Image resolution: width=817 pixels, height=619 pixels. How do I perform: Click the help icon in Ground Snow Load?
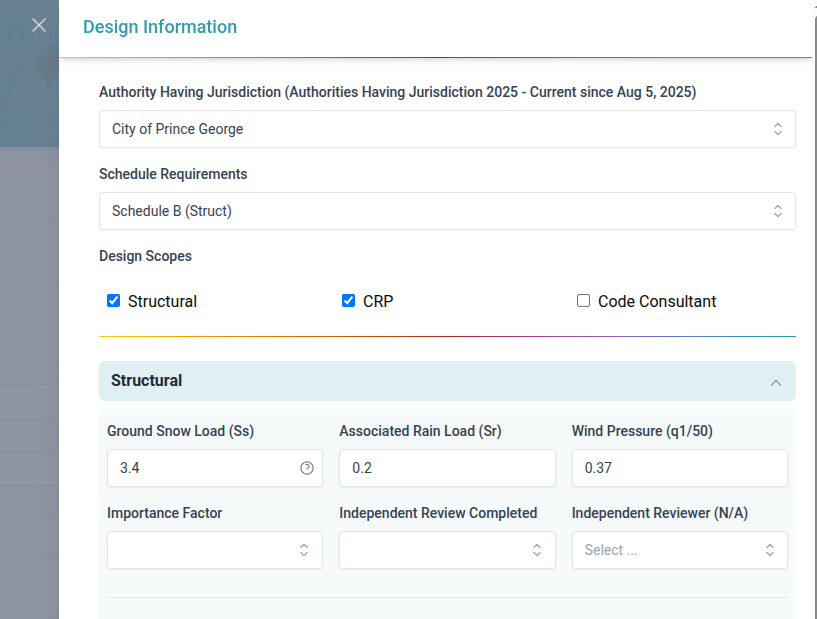(x=307, y=468)
